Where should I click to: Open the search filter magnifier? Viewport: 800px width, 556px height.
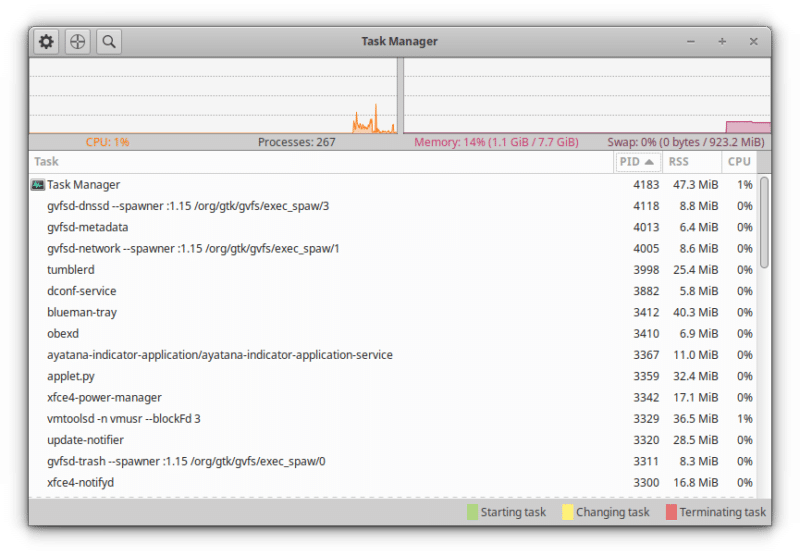tap(109, 41)
